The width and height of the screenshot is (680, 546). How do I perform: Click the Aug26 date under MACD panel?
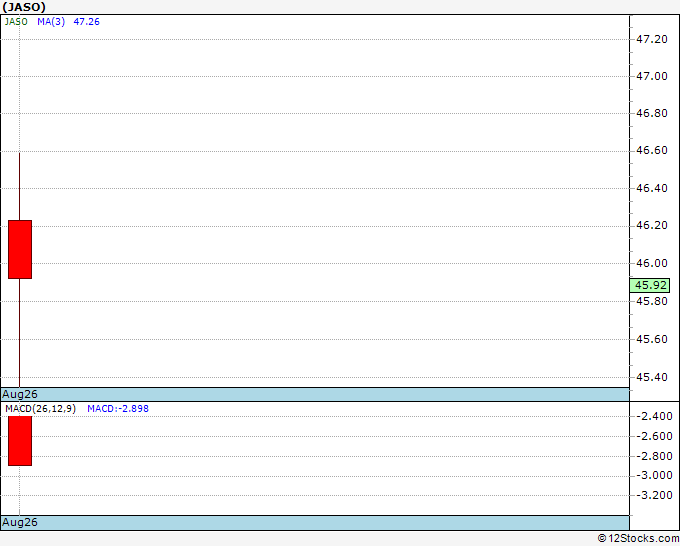point(20,522)
